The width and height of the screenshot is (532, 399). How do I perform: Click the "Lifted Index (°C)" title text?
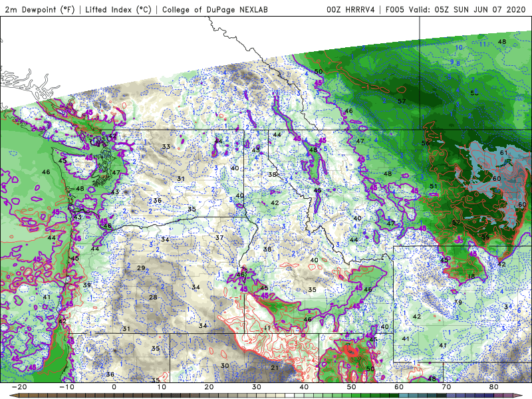(x=118, y=9)
